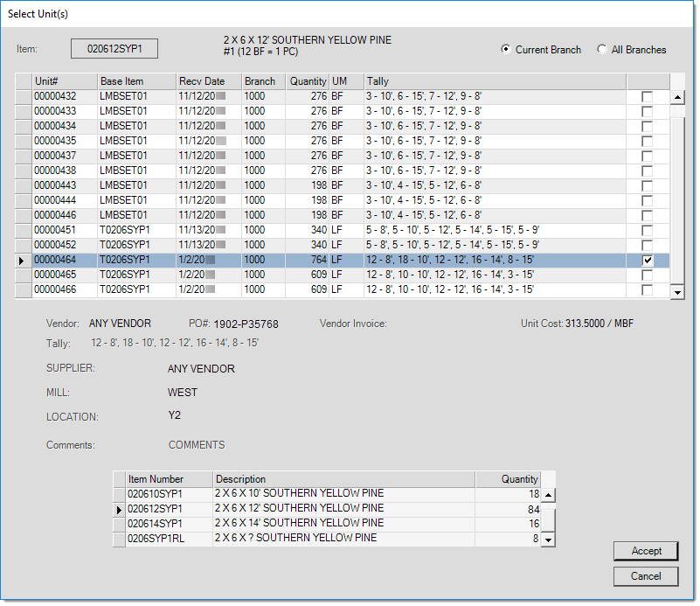The image size is (700, 606).
Task: Click the units list scroll down arrow
Action: click(677, 292)
